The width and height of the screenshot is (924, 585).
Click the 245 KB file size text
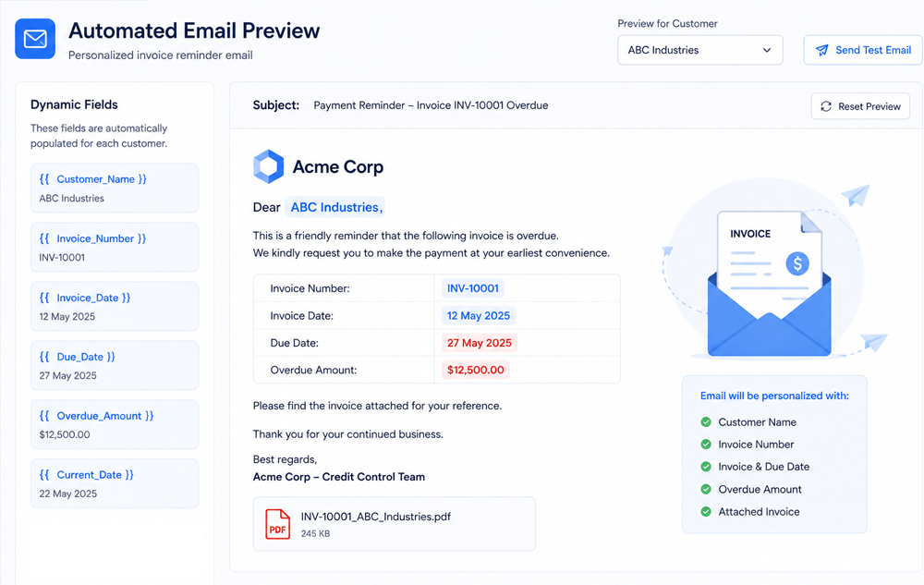[x=315, y=534]
